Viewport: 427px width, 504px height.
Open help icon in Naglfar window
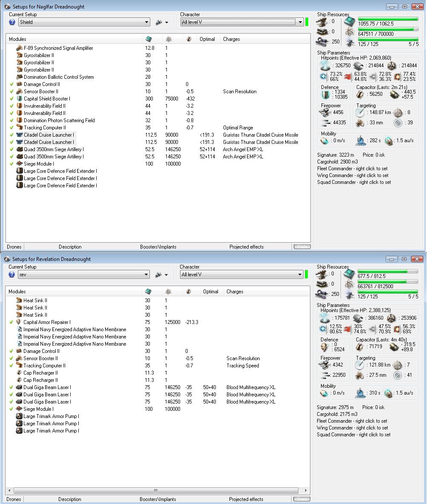point(12,22)
